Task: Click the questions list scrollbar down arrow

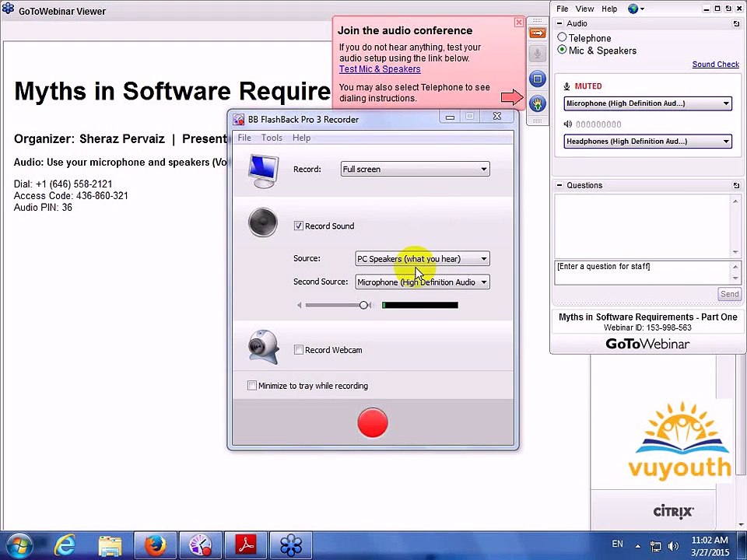Action: coord(735,252)
